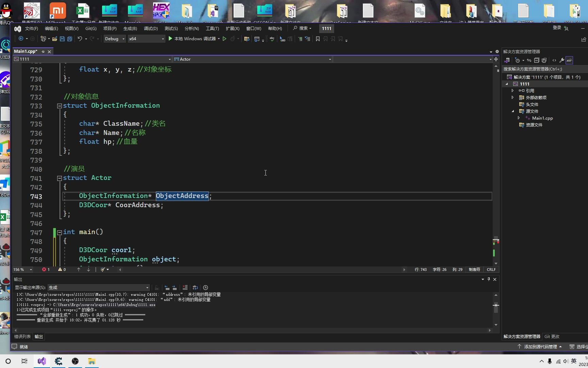Click Collapse All in Solution Explorer
Viewport: 588px width, 368px height.
pos(537,60)
